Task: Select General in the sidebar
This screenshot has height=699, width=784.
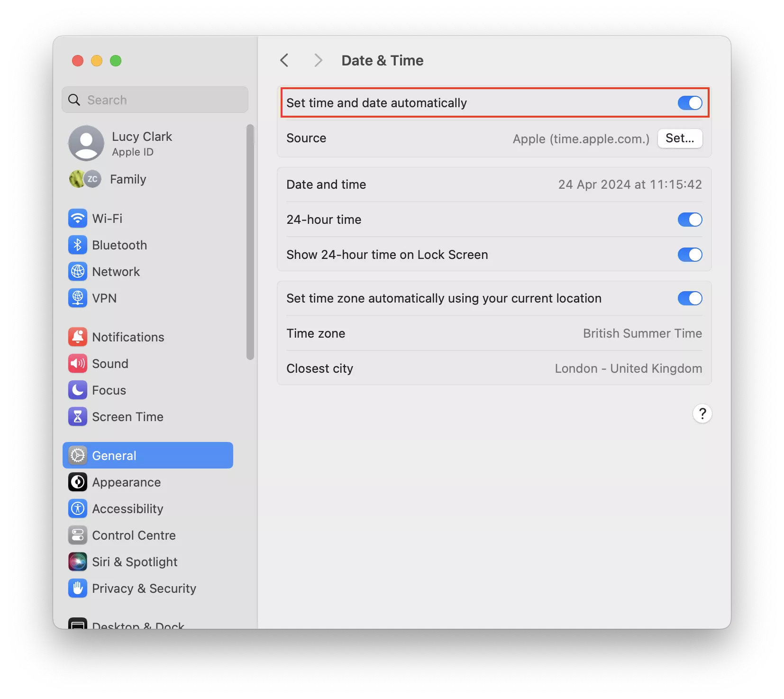Action: tap(113, 455)
